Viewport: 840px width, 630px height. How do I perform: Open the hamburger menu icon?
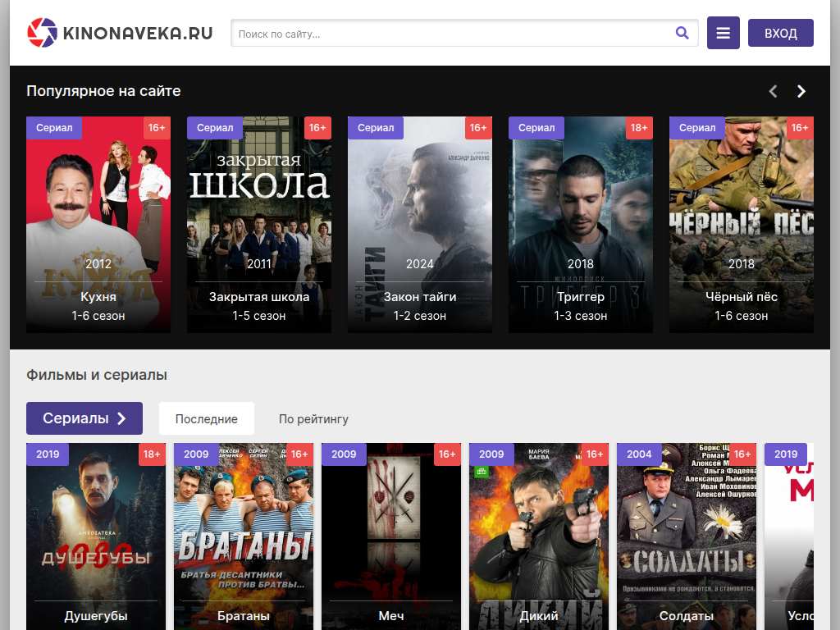coord(723,33)
